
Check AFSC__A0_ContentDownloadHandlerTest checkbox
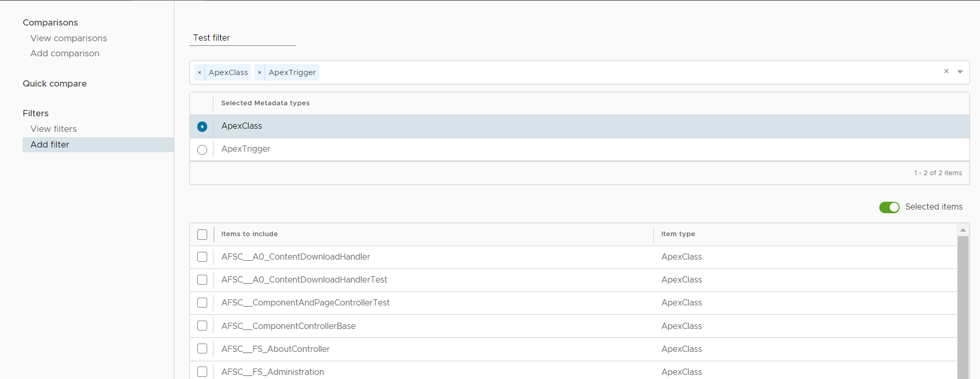pos(202,280)
